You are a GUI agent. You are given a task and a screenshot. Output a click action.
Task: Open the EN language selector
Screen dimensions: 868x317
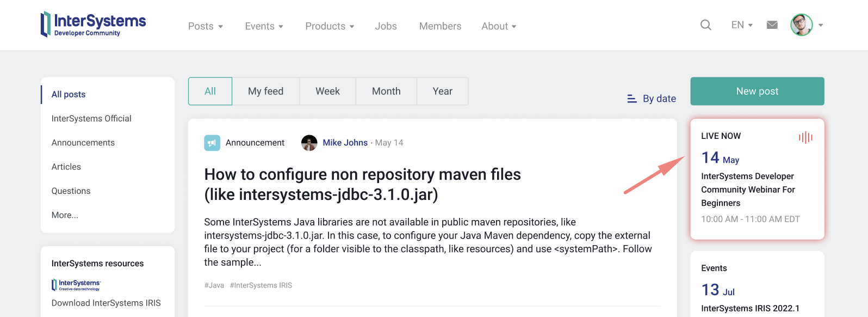(x=742, y=25)
